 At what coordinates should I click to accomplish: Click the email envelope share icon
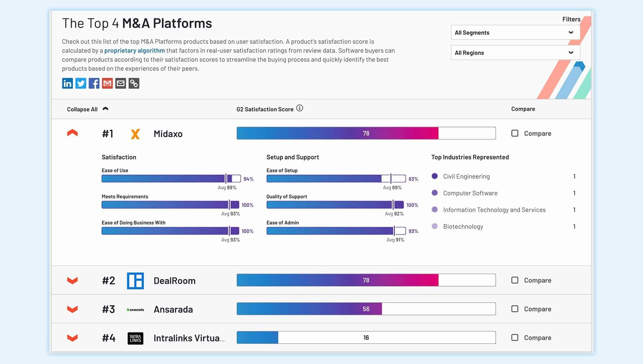[x=121, y=84]
